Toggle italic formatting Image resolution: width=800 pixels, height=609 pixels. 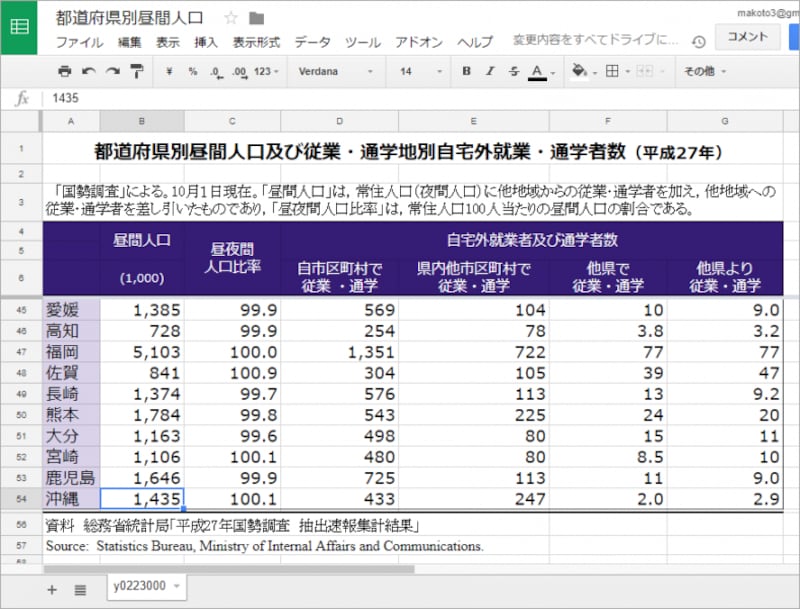[x=492, y=72]
